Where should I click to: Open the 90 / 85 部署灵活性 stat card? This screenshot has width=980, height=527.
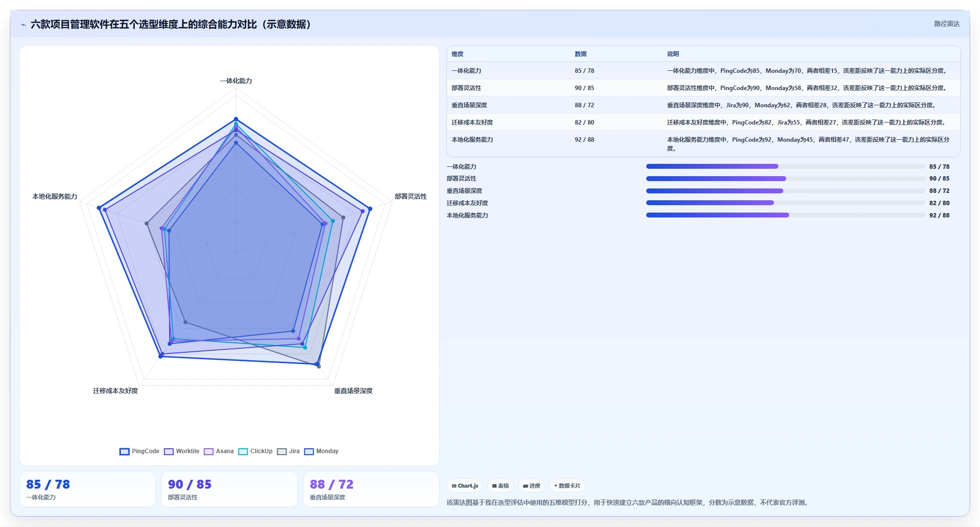tap(229, 489)
